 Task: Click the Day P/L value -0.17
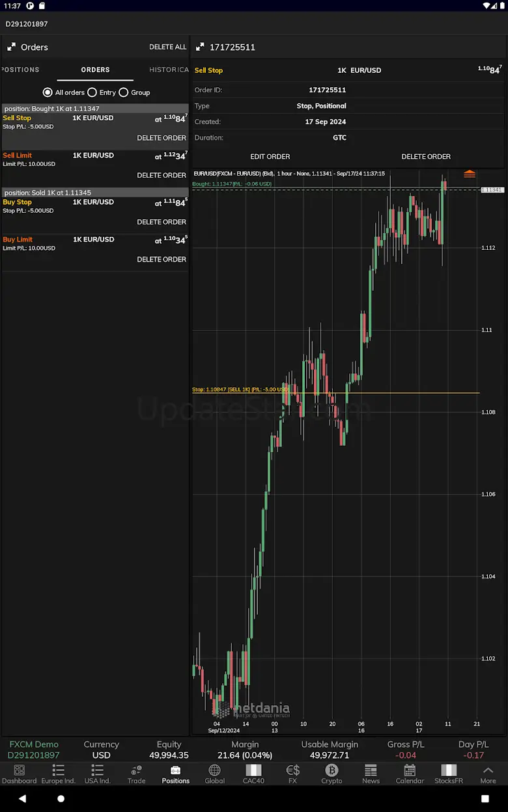point(473,755)
